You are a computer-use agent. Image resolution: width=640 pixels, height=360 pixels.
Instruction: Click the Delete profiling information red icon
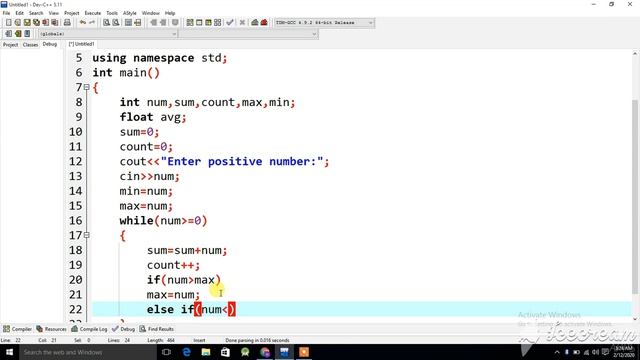(x=264, y=22)
